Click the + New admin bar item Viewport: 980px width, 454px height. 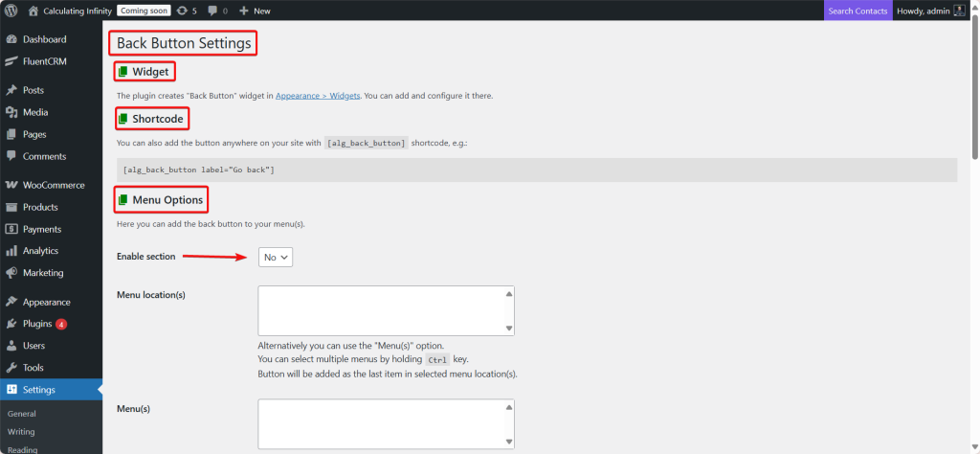[255, 11]
